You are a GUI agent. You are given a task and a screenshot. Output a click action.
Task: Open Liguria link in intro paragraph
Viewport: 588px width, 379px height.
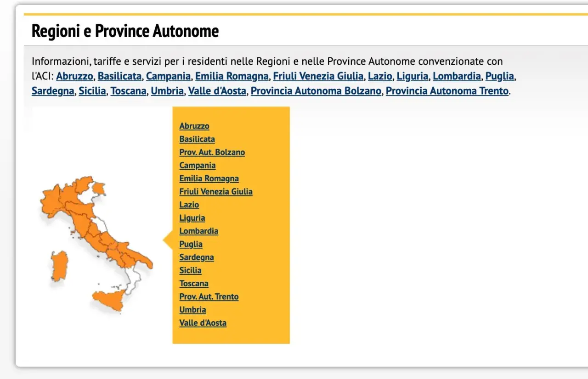[x=413, y=76]
